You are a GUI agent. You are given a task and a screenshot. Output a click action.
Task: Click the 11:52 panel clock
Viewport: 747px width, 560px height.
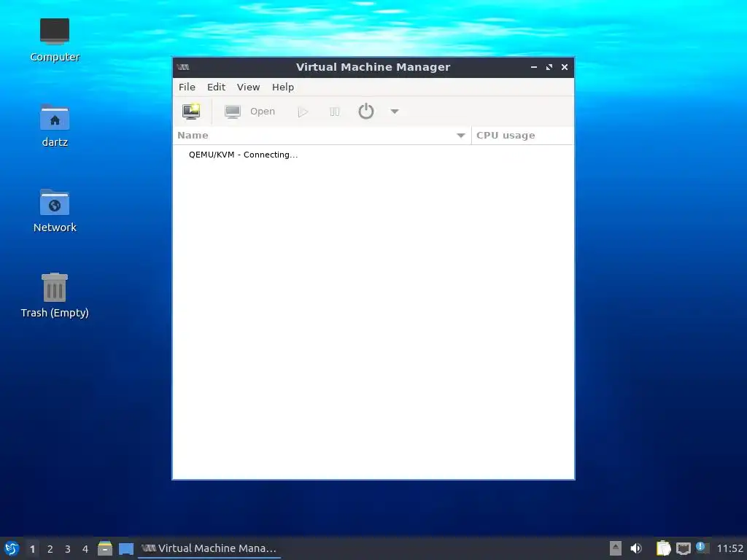(x=729, y=548)
